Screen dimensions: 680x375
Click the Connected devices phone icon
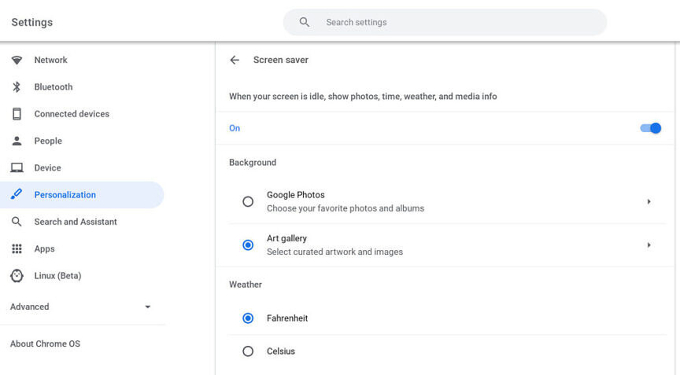[16, 114]
